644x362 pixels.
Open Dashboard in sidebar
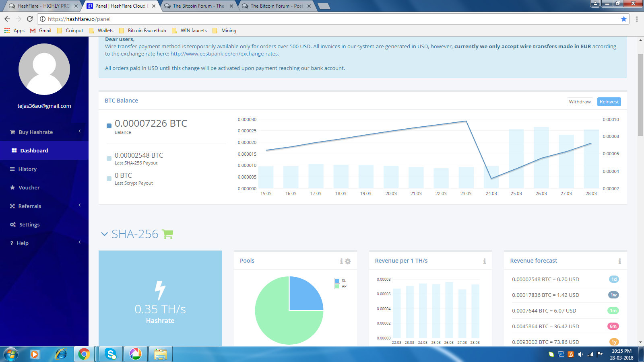point(44,150)
